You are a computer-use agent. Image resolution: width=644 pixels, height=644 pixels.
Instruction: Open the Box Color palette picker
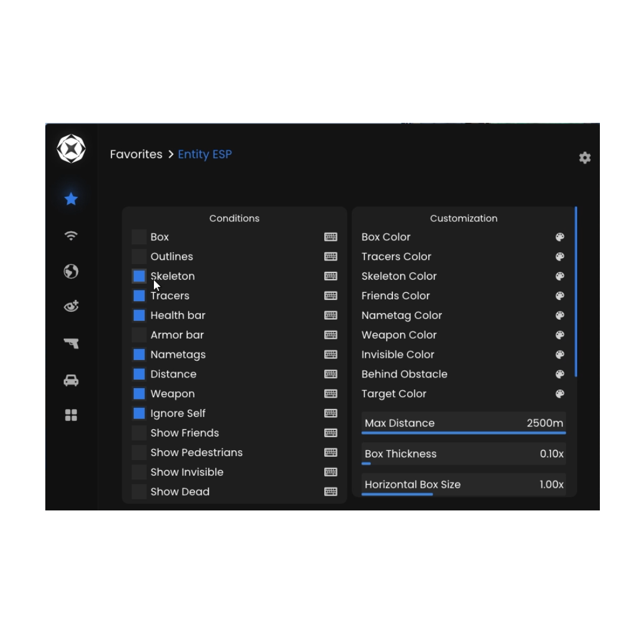559,237
